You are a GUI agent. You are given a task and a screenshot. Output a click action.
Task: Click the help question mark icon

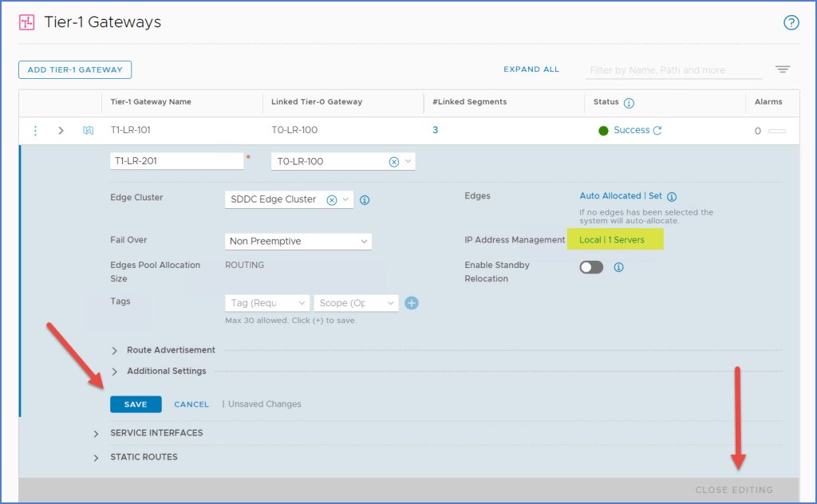pos(791,22)
